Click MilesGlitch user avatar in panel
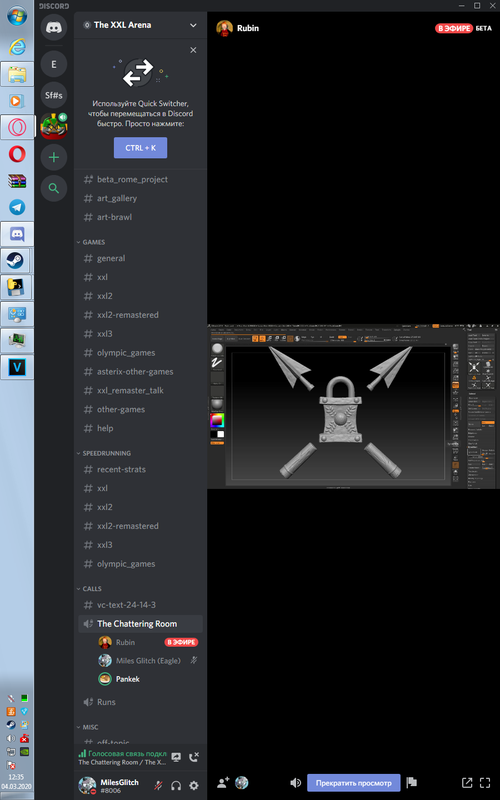Screen dimensions: 500x800 pos(87,786)
